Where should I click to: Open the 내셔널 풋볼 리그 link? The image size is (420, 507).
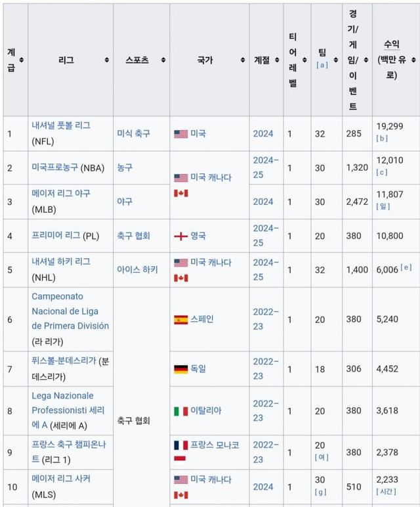coord(61,125)
